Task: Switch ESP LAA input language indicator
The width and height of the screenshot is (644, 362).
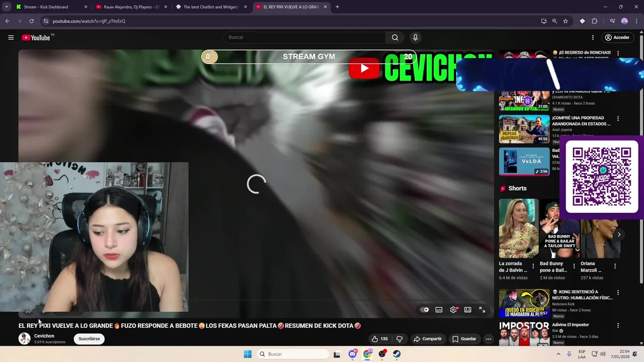Action: 582,354
